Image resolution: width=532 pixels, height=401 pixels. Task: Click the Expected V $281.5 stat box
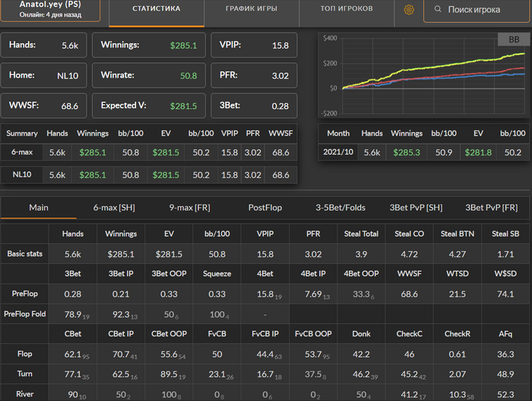(x=149, y=106)
